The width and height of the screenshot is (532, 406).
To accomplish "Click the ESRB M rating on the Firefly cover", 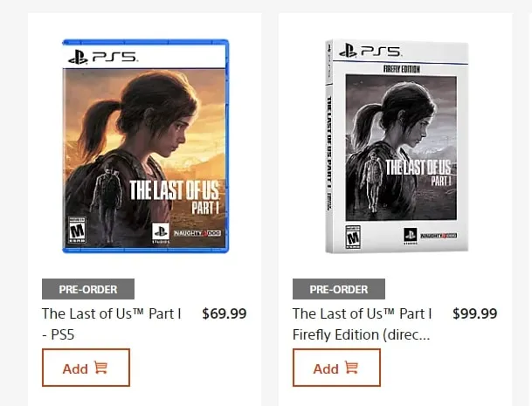I will pyautogui.click(x=353, y=236).
